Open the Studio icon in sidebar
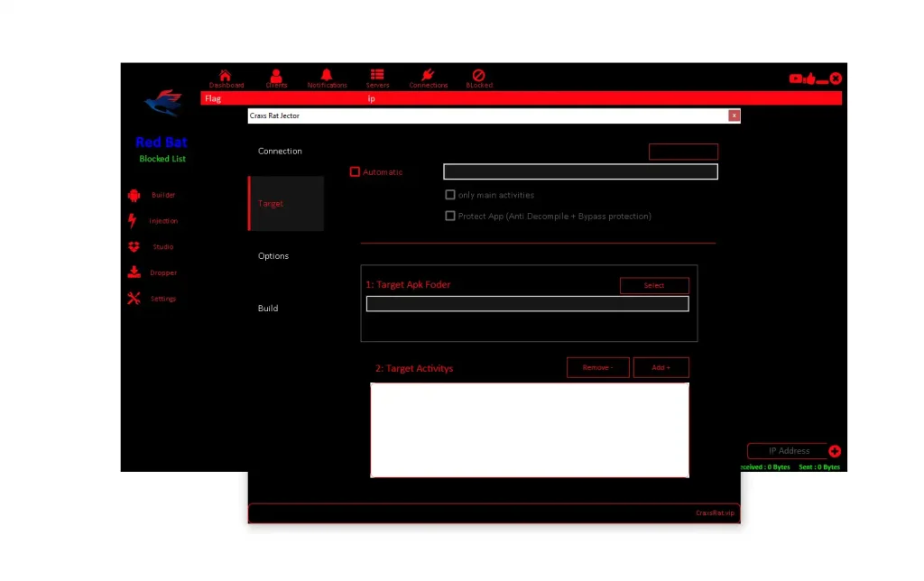This screenshot has height=581, width=924. (134, 246)
